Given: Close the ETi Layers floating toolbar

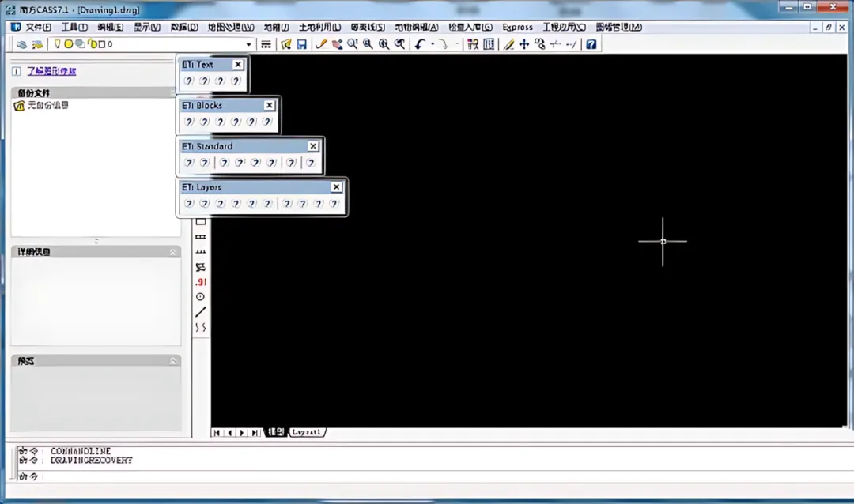Looking at the screenshot, I should tap(337, 186).
